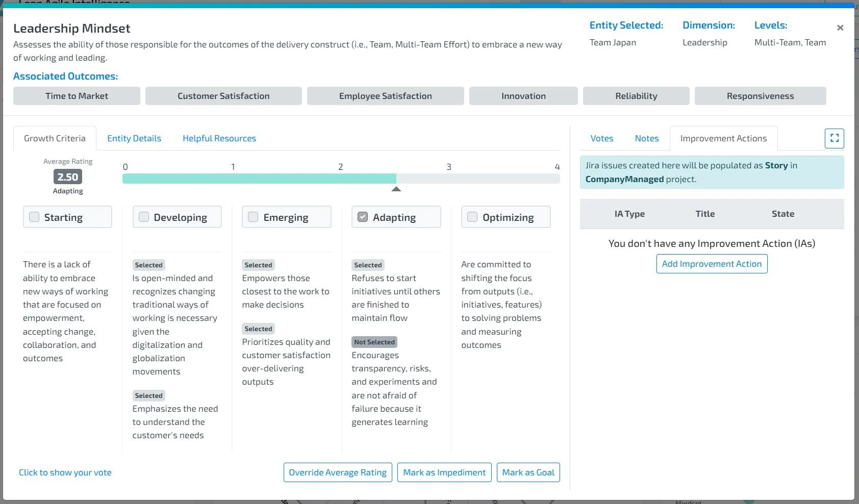Viewport: 859px width, 504px height.
Task: Select the Employee Satisfaction outcome
Action: (x=385, y=95)
